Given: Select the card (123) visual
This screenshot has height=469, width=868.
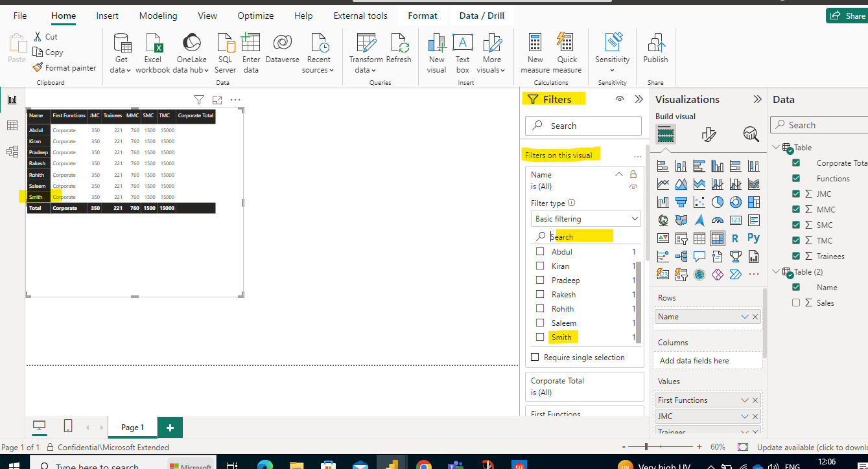Looking at the screenshot, I should pos(735,220).
